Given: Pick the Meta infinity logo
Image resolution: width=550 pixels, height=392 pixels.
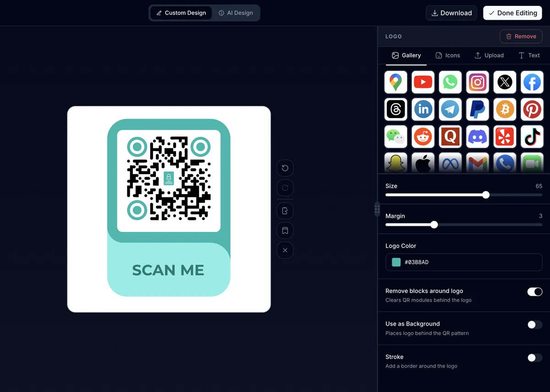Looking at the screenshot, I should [x=450, y=163].
